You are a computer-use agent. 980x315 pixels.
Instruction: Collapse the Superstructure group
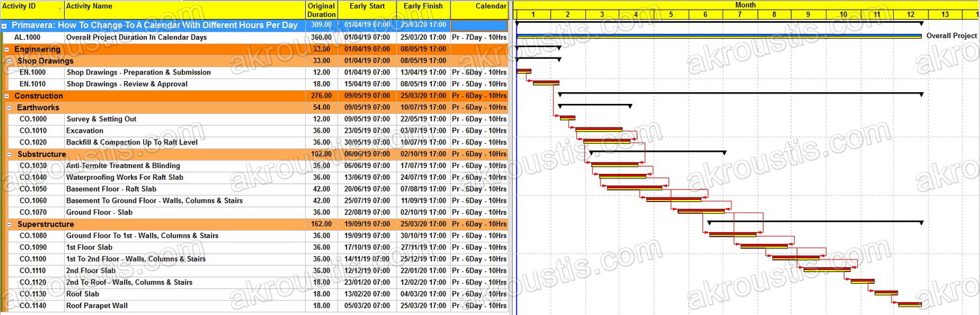coord(10,224)
